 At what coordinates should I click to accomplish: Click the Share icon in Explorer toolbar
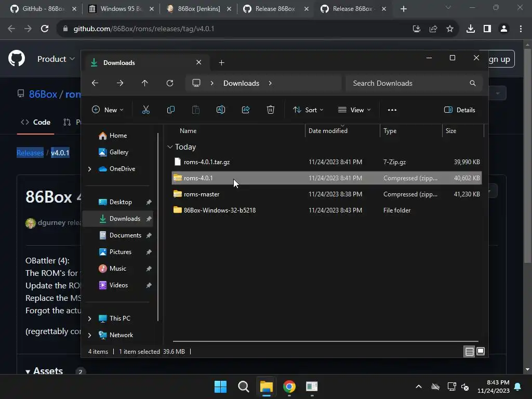coord(246,110)
